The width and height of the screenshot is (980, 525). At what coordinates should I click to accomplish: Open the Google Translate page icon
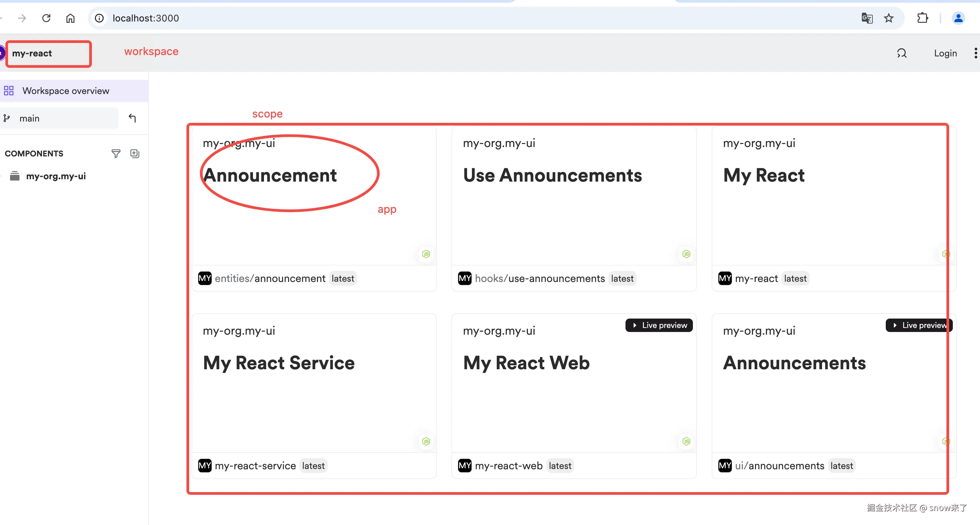(867, 18)
